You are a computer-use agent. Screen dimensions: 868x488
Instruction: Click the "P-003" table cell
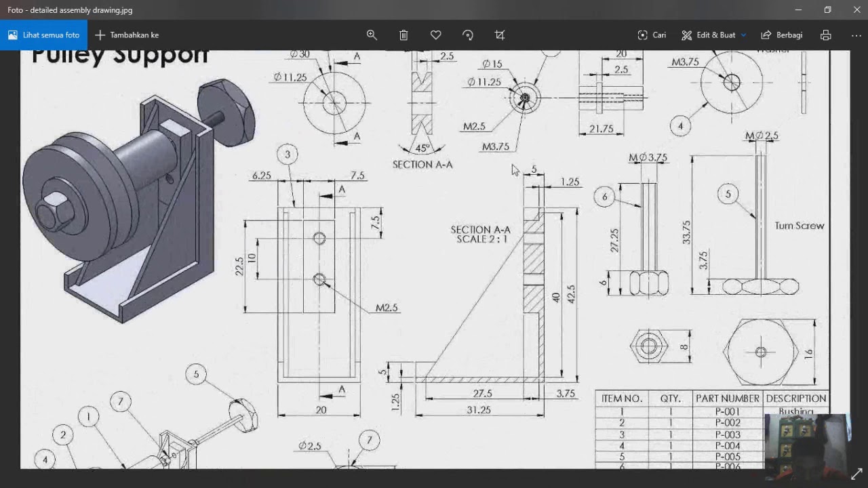(728, 434)
